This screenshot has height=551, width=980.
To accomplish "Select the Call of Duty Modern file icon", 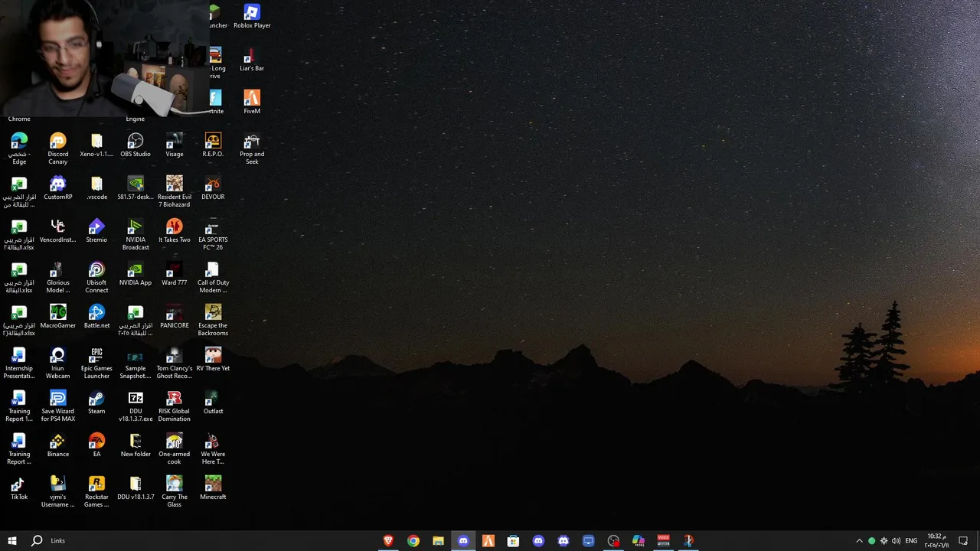I will 213,277.
